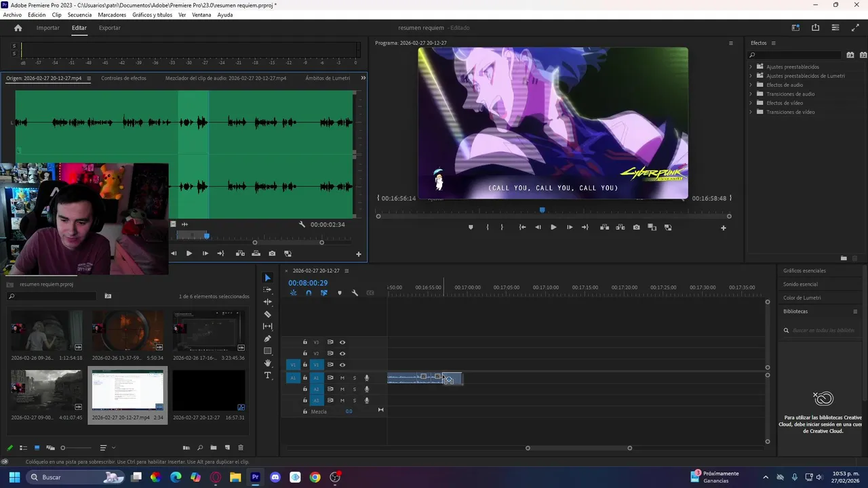This screenshot has height=488, width=868.
Task: Open the Importar tab
Action: pos(48,28)
